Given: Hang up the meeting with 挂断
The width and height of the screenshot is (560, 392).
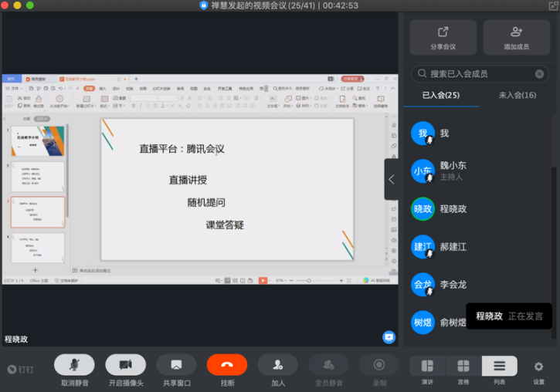Looking at the screenshot, I should 227,365.
